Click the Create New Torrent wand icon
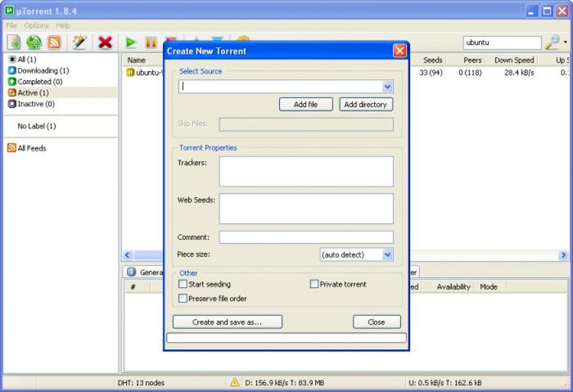This screenshot has height=392, width=573. (x=79, y=42)
